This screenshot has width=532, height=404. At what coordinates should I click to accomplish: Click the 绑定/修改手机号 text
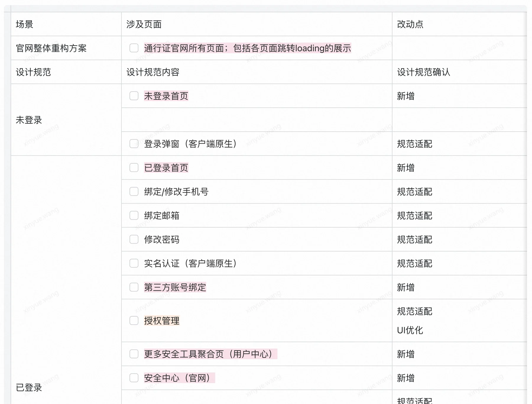(x=176, y=192)
